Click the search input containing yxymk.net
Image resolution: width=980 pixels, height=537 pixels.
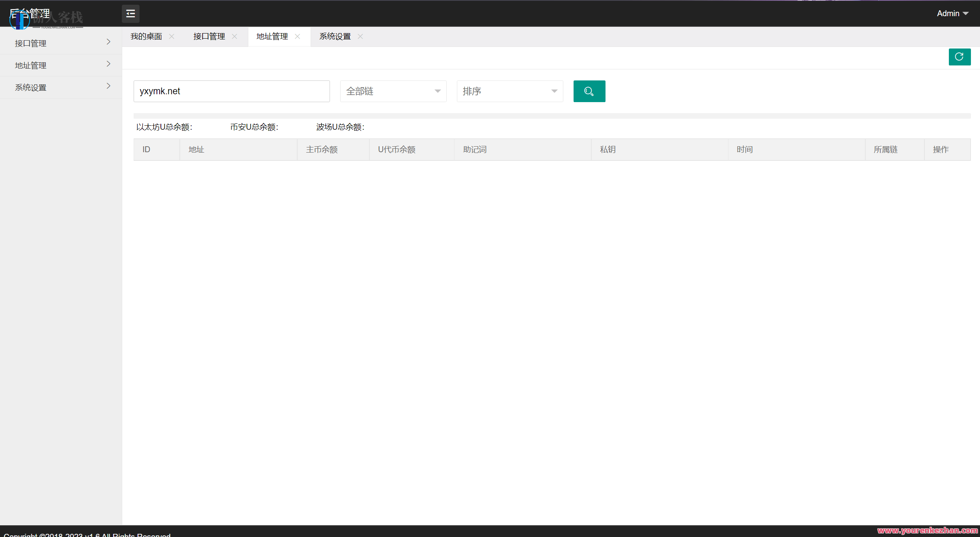[231, 91]
